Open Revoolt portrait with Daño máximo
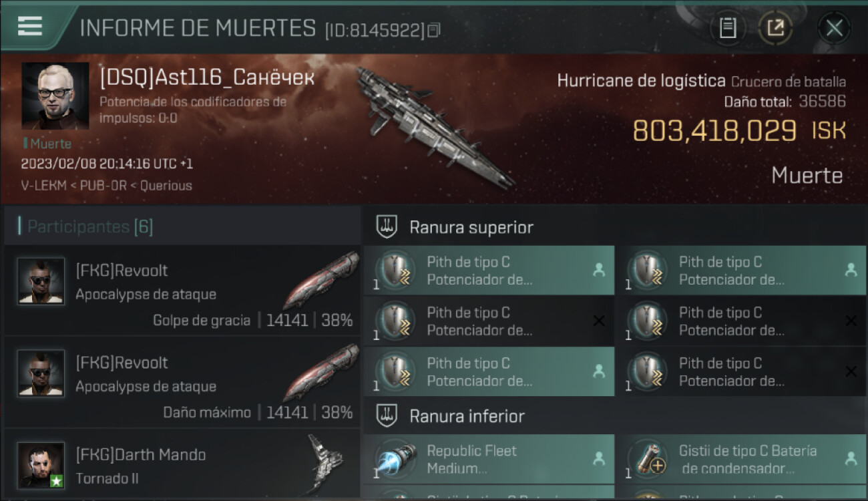 click(x=41, y=373)
